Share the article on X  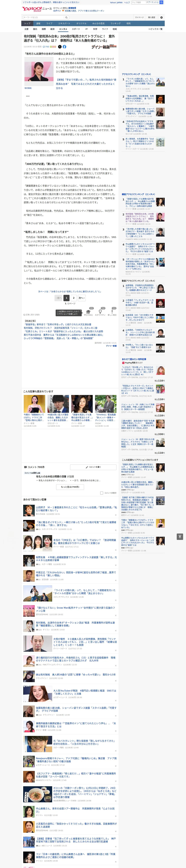pos(60,47)
